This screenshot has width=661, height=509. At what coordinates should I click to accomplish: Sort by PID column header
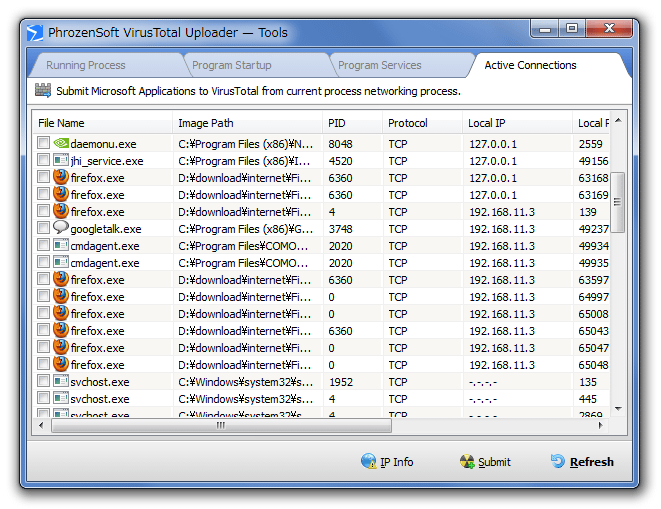click(x=352, y=123)
